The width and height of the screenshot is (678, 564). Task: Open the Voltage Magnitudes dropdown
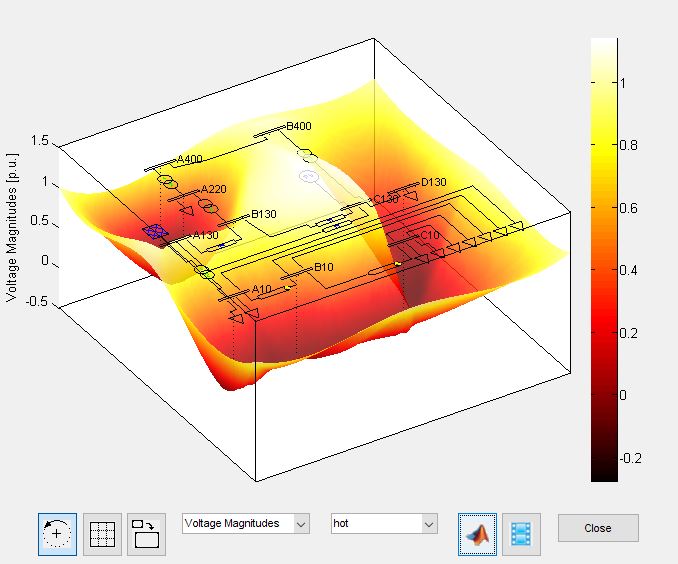(245, 524)
